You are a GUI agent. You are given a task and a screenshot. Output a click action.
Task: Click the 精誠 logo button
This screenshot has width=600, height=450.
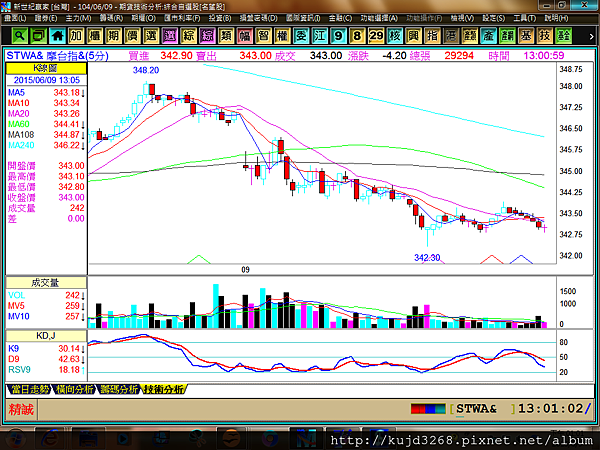(x=21, y=409)
